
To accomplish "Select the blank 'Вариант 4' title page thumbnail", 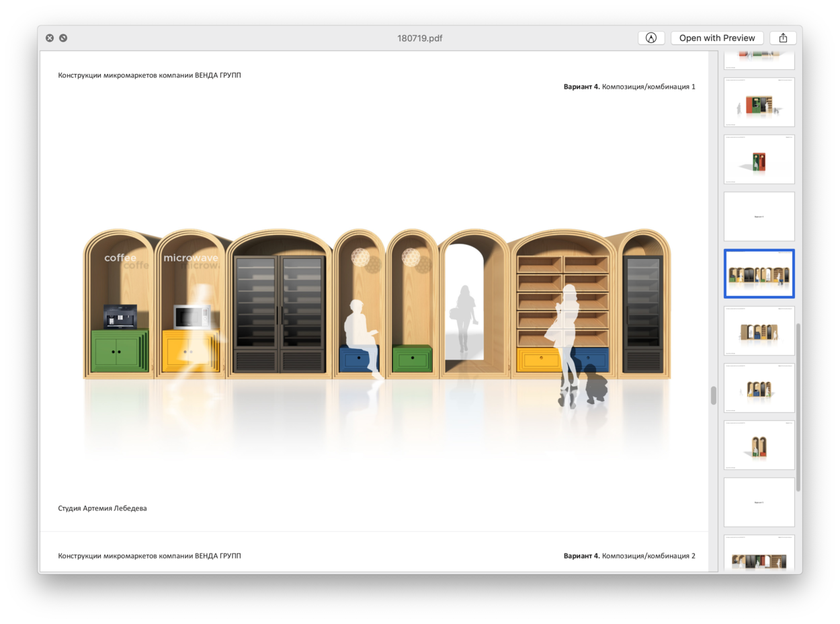I will [x=759, y=217].
